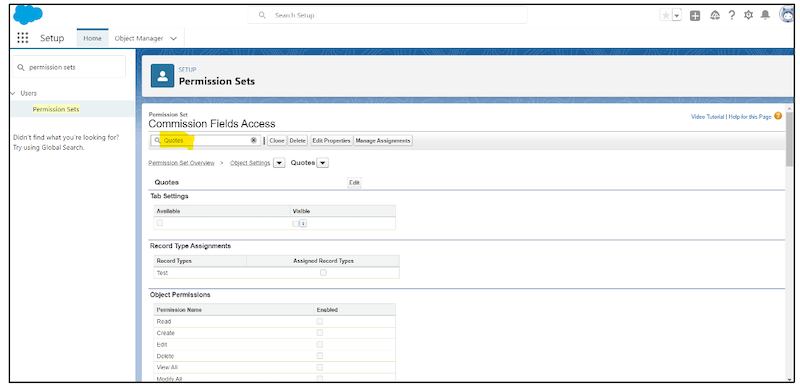Enable the Delete object permission checkbox
This screenshot has height=388, width=800.
click(320, 355)
